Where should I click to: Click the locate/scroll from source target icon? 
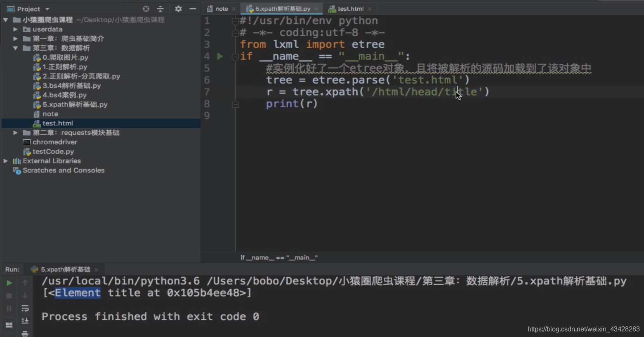tap(146, 9)
